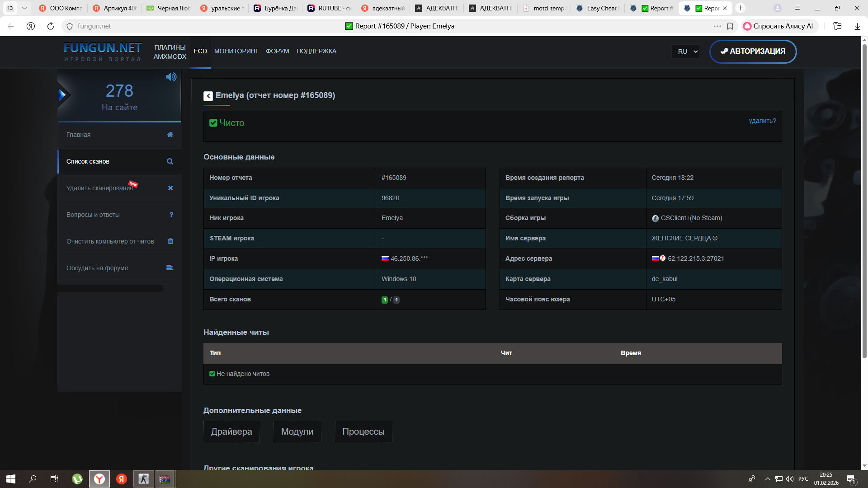Click the АВТОРИЗАЦИЯ button
The height and width of the screenshot is (488, 868).
point(753,52)
